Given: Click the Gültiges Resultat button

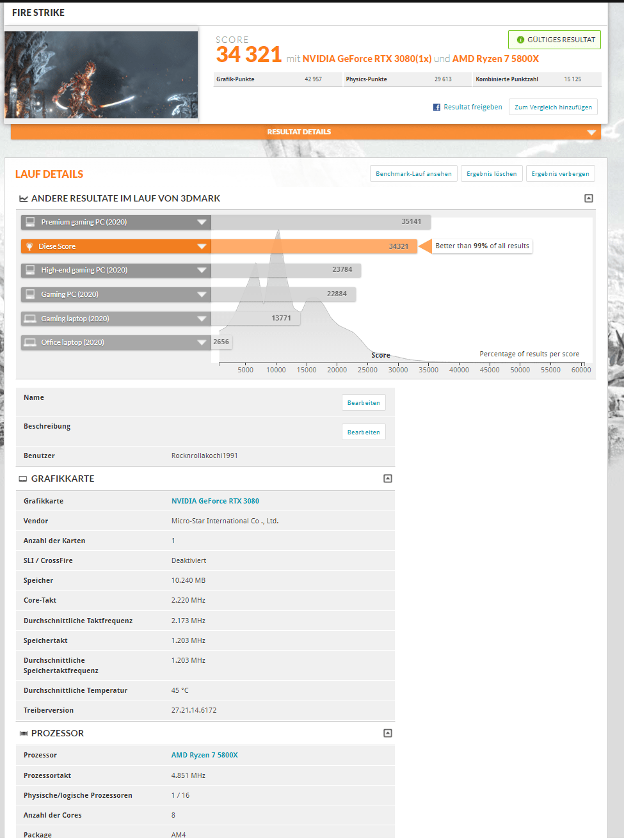Looking at the screenshot, I should [555, 40].
